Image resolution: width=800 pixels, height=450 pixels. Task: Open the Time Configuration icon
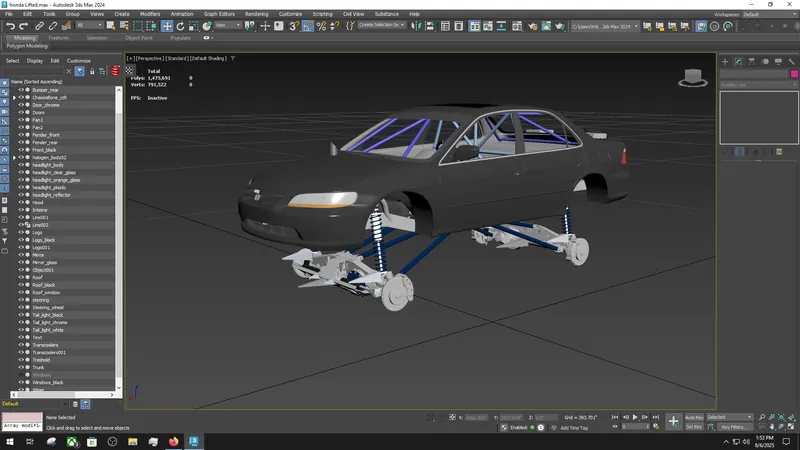(x=656, y=427)
